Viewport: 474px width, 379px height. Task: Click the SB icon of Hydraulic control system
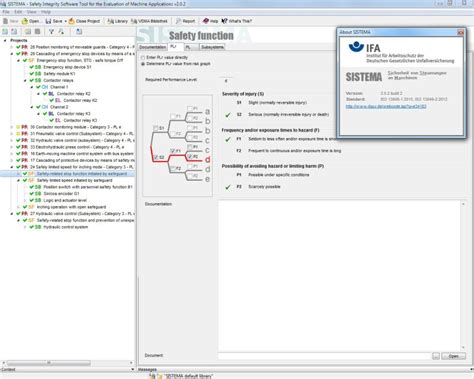[x=38, y=227]
